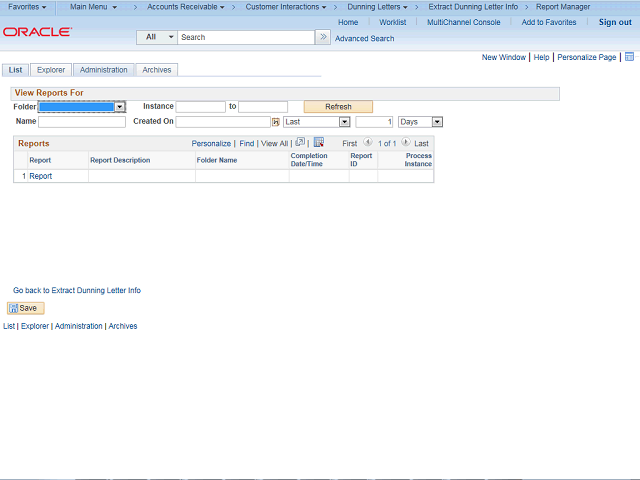Open the Folder dropdown
The height and width of the screenshot is (480, 640).
[x=82, y=107]
